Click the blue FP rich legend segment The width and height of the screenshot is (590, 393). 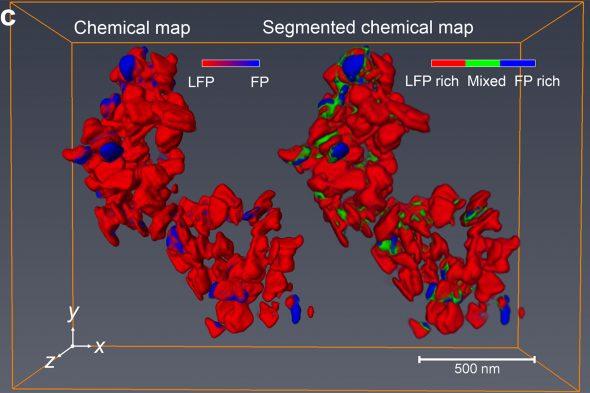518,63
